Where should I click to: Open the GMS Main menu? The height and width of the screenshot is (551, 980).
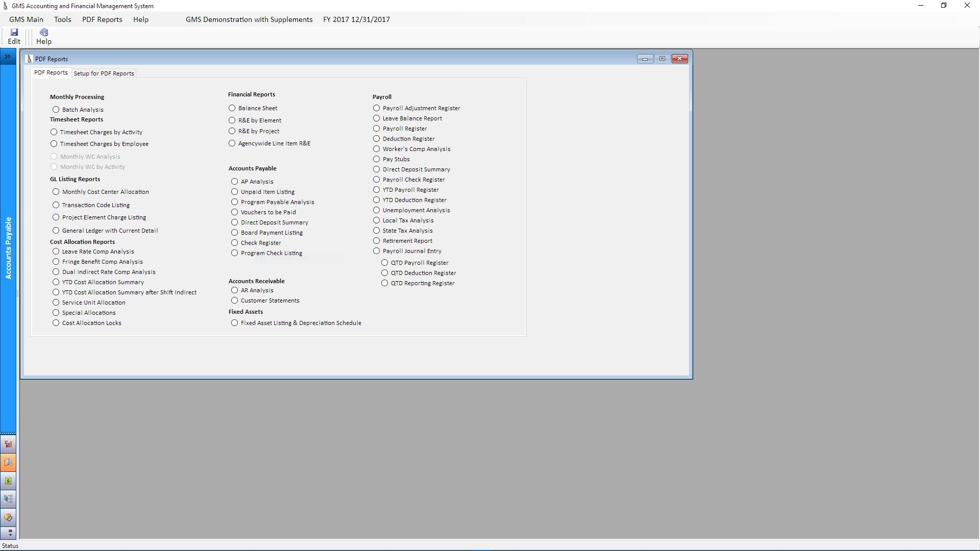tap(26, 19)
